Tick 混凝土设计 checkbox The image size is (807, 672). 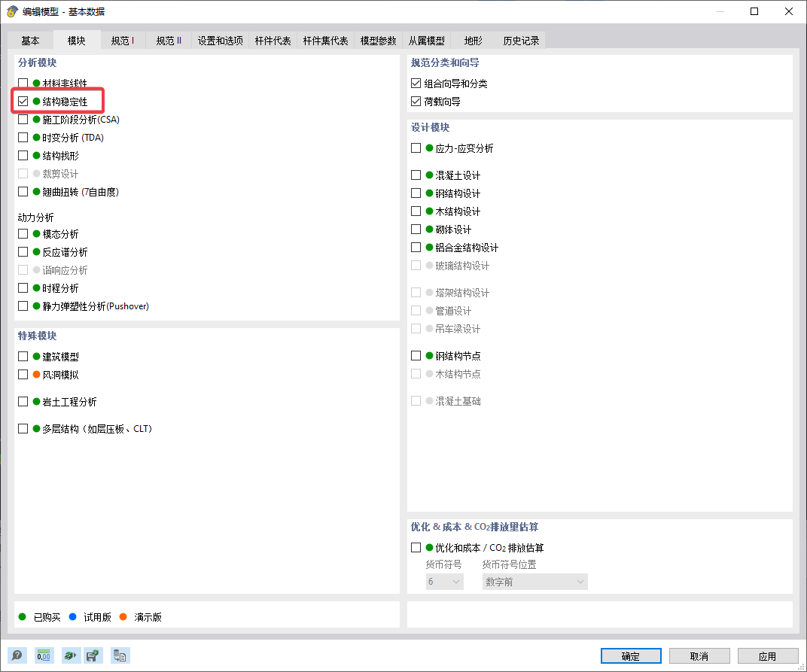click(x=416, y=175)
